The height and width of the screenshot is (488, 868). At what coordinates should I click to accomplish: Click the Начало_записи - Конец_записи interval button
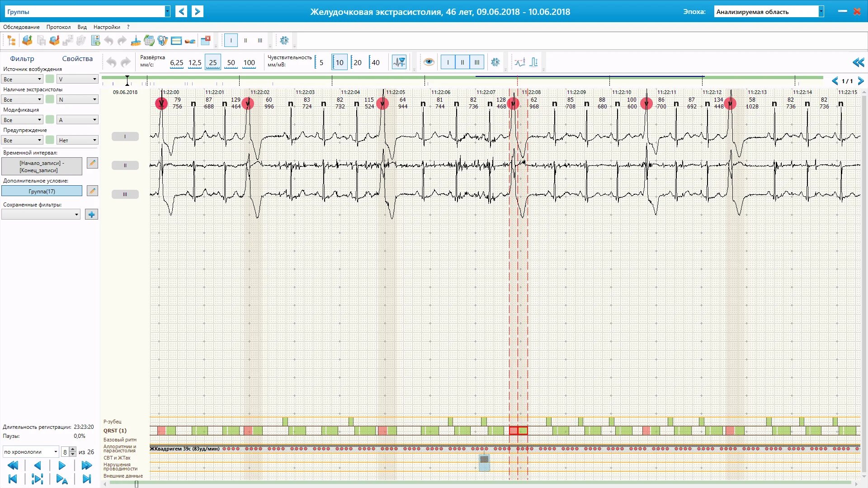(42, 166)
